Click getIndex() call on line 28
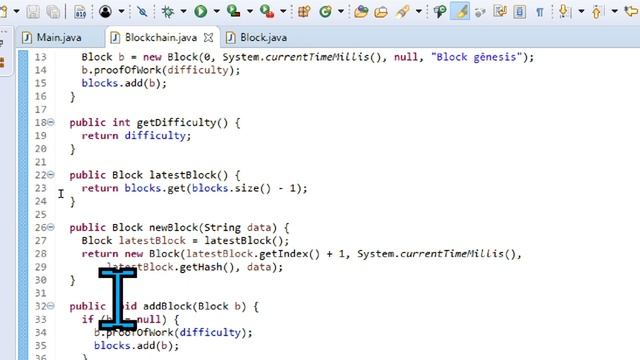Viewport: 640px width, 360px height. [289, 253]
